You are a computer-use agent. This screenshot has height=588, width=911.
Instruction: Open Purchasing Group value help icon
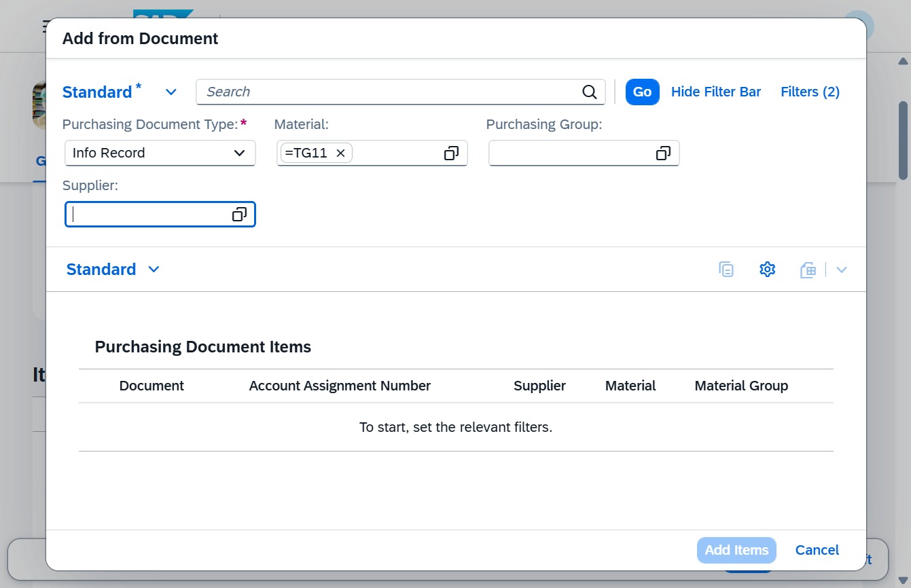663,153
